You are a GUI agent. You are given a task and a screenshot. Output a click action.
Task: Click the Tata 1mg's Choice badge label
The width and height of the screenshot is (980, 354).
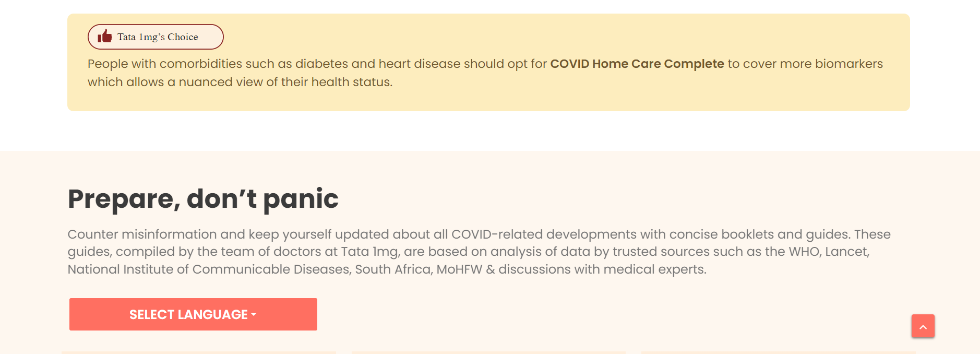(158, 37)
